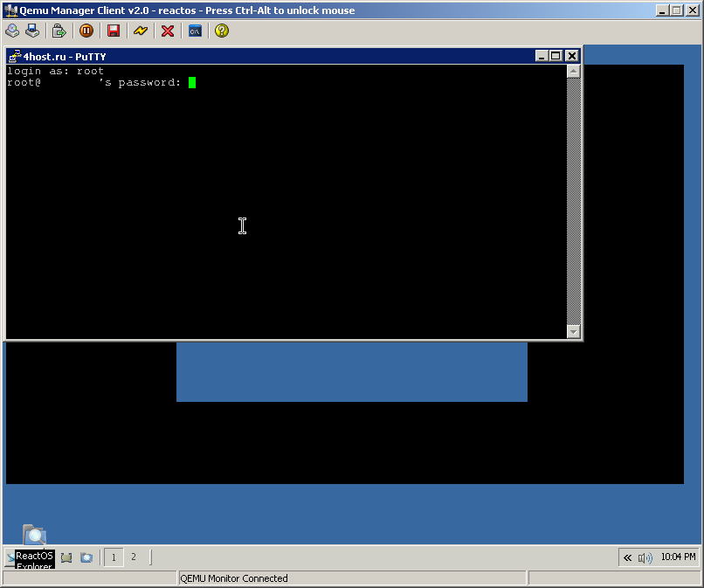Click the show desktop quick launch icon
This screenshot has height=588, width=704.
pyautogui.click(x=66, y=557)
